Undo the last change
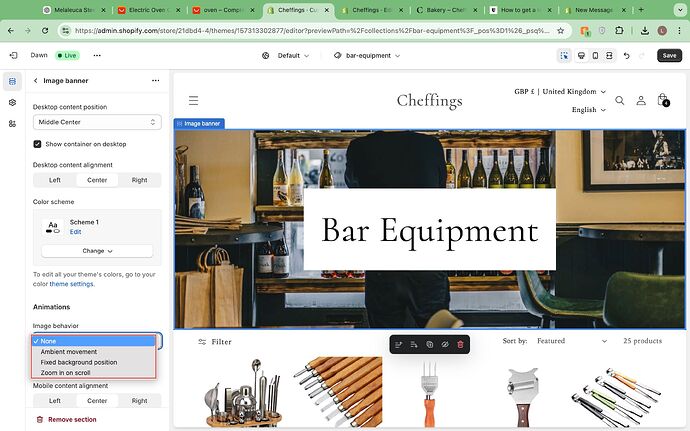The image size is (690, 431). coord(627,55)
